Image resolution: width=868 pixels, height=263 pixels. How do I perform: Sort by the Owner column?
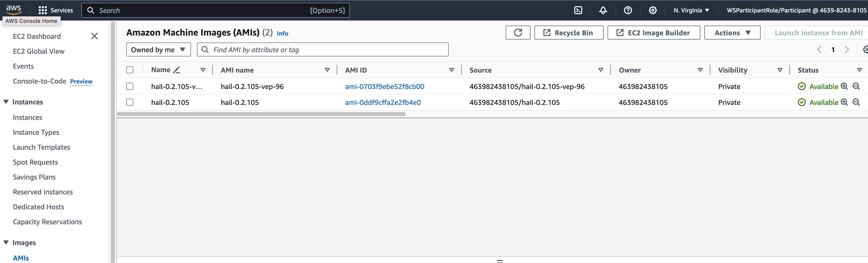click(700, 70)
